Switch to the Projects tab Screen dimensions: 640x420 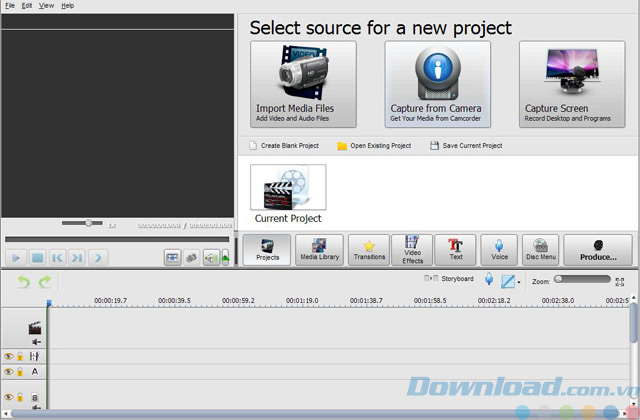pos(267,250)
